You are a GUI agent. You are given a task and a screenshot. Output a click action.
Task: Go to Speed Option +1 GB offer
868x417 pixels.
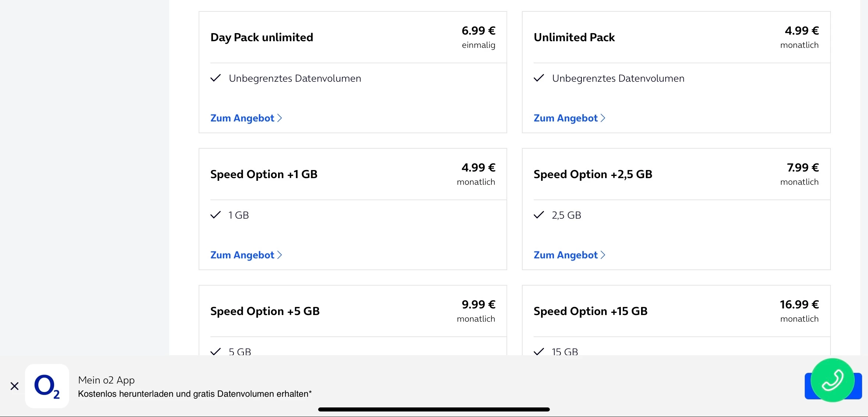pyautogui.click(x=246, y=255)
